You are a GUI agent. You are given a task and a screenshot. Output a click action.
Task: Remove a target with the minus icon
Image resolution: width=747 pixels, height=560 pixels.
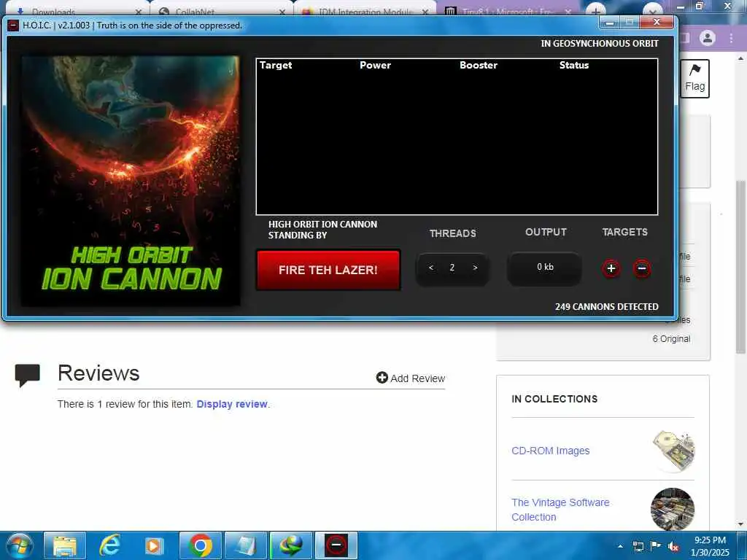[642, 268]
